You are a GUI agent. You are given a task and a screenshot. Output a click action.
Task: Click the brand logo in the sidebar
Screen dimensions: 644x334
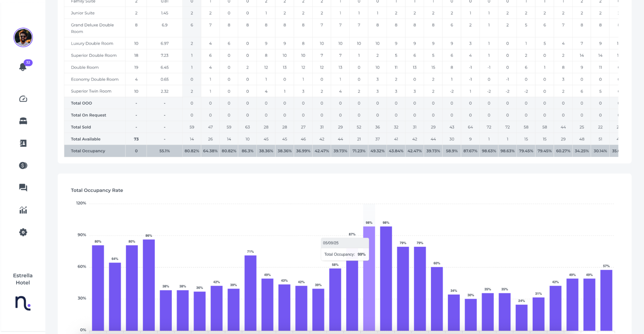tap(23, 303)
